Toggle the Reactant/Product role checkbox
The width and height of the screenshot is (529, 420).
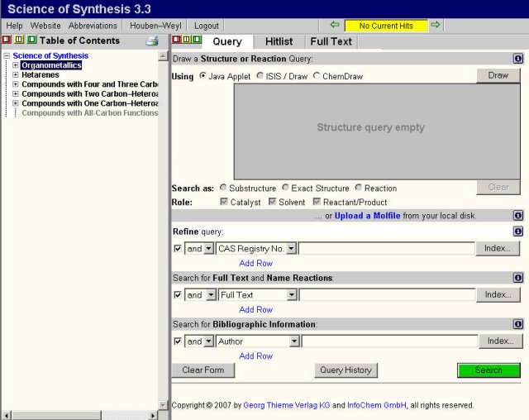[x=317, y=202]
